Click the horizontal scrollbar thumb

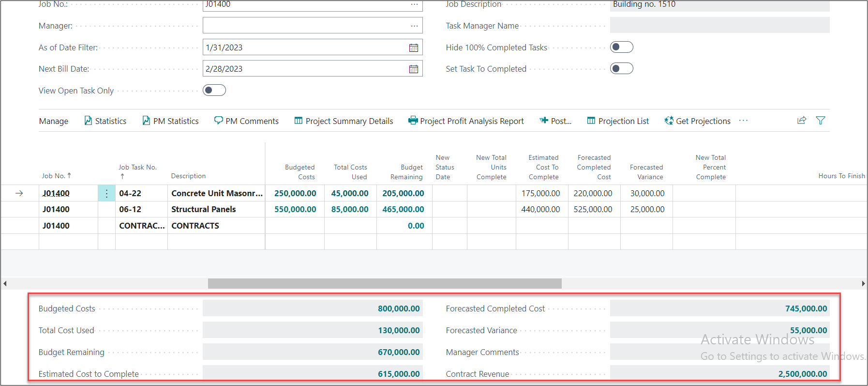(x=385, y=283)
